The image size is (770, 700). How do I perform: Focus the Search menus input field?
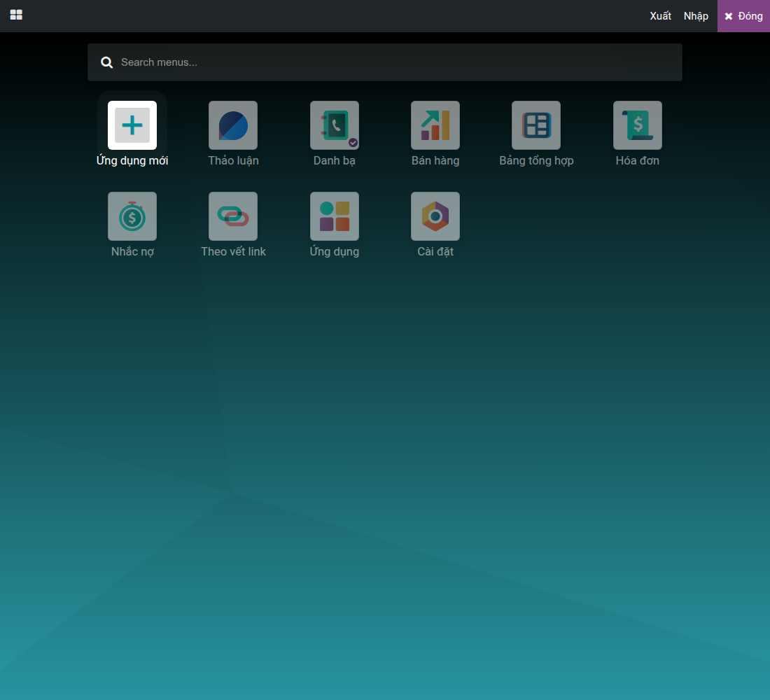pos(385,62)
